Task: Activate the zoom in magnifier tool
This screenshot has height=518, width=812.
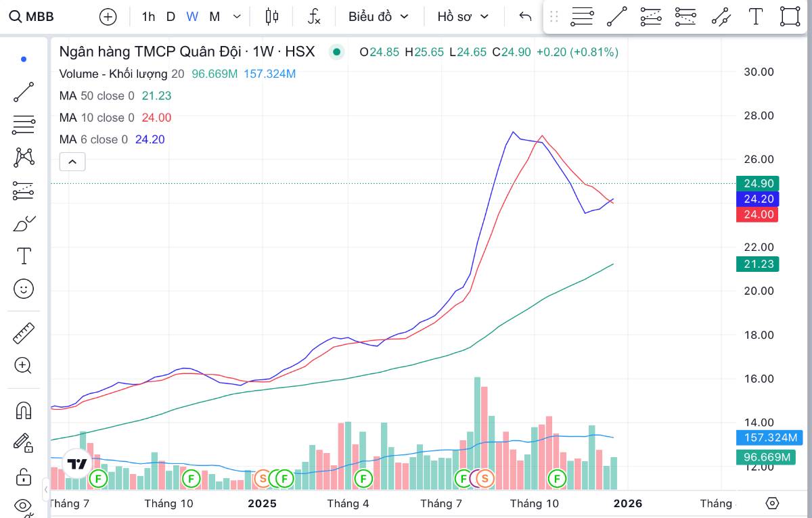Action: pyautogui.click(x=24, y=366)
